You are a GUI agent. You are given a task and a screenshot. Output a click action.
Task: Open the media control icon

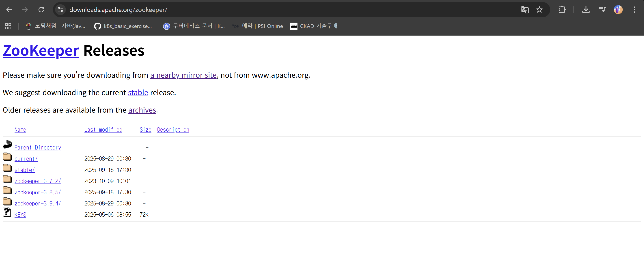point(602,10)
